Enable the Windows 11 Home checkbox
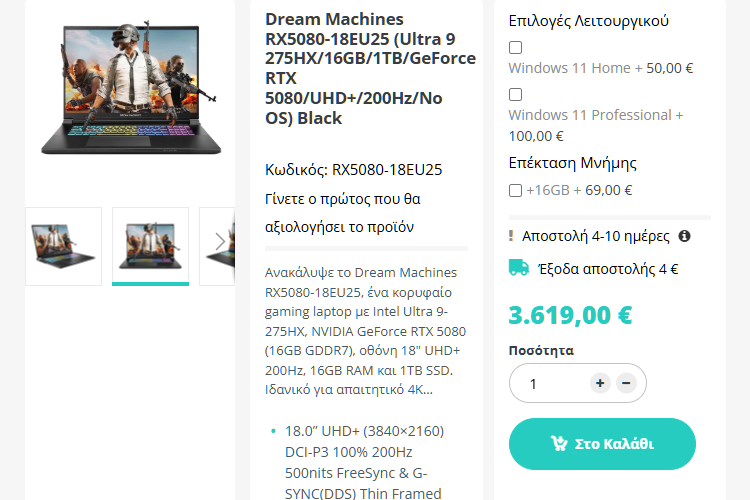The image size is (750, 500). 515,47
